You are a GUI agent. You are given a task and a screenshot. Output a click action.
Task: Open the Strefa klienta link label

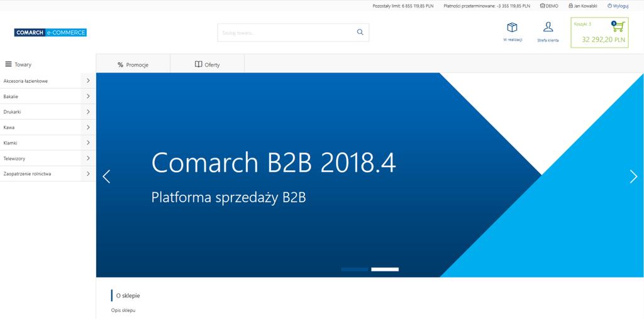pyautogui.click(x=548, y=40)
